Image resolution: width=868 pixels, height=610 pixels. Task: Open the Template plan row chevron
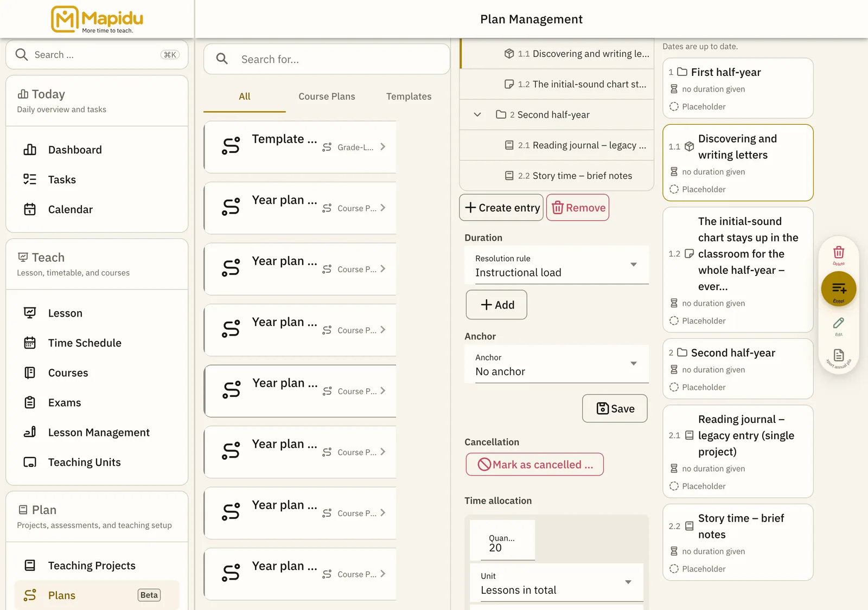click(x=383, y=147)
